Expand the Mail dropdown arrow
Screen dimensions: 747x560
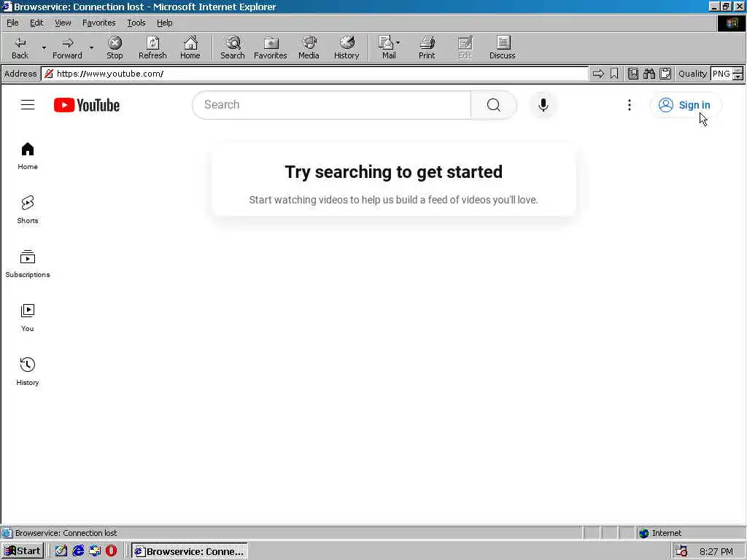pos(398,43)
